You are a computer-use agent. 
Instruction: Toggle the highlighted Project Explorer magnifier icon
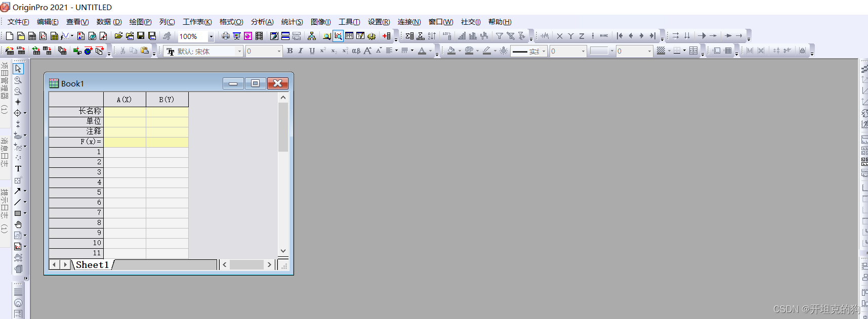tap(338, 36)
